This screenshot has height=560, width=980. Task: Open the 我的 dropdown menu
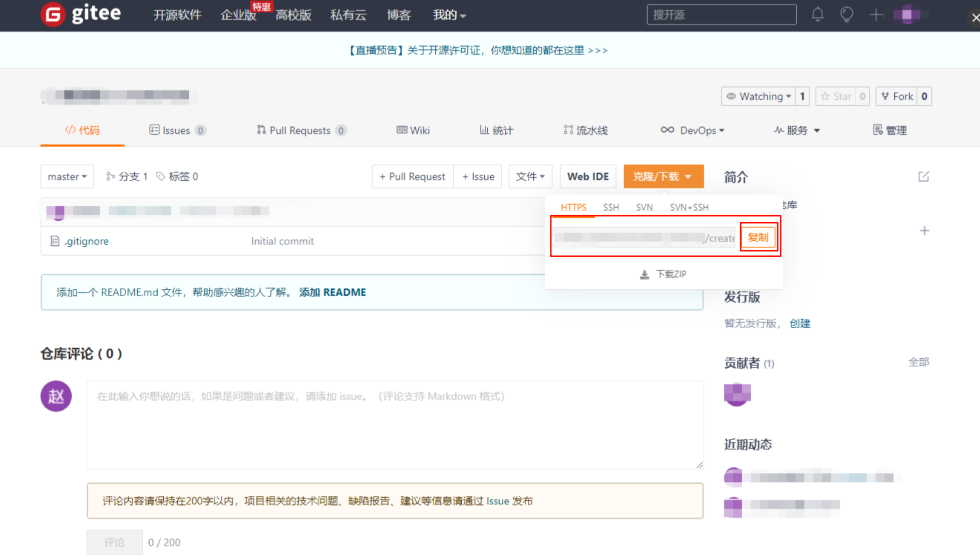tap(449, 15)
